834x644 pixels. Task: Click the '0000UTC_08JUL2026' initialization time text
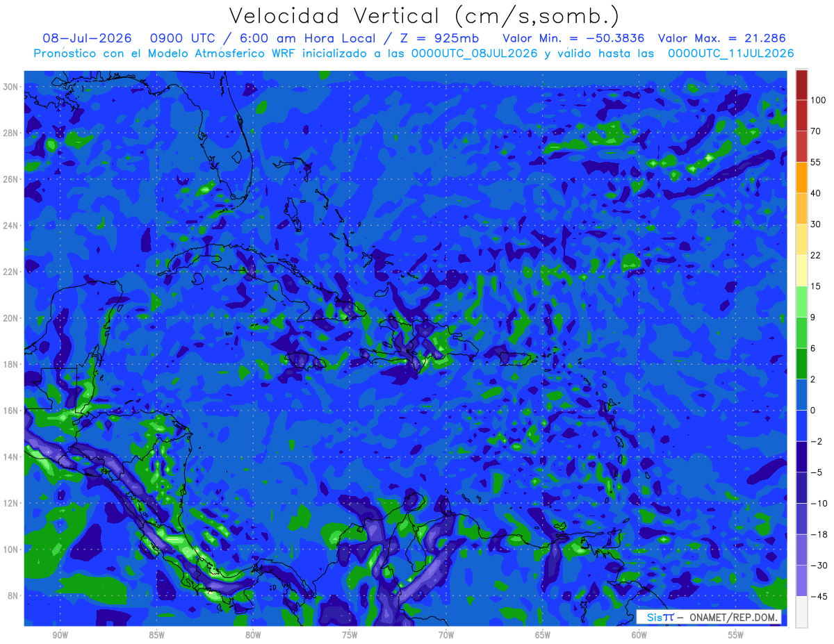475,53
